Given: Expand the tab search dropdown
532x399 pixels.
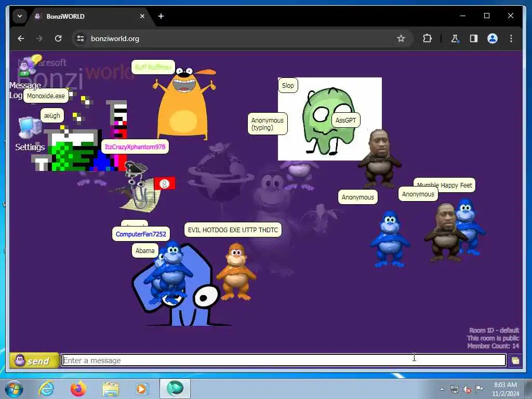Looking at the screenshot, I should click(x=20, y=16).
